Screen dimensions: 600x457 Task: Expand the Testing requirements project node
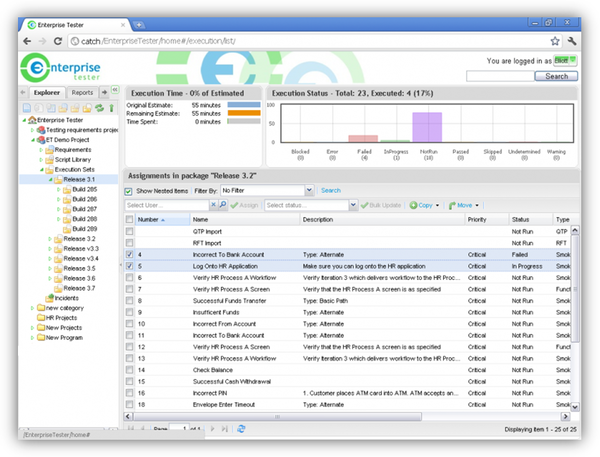(x=32, y=130)
